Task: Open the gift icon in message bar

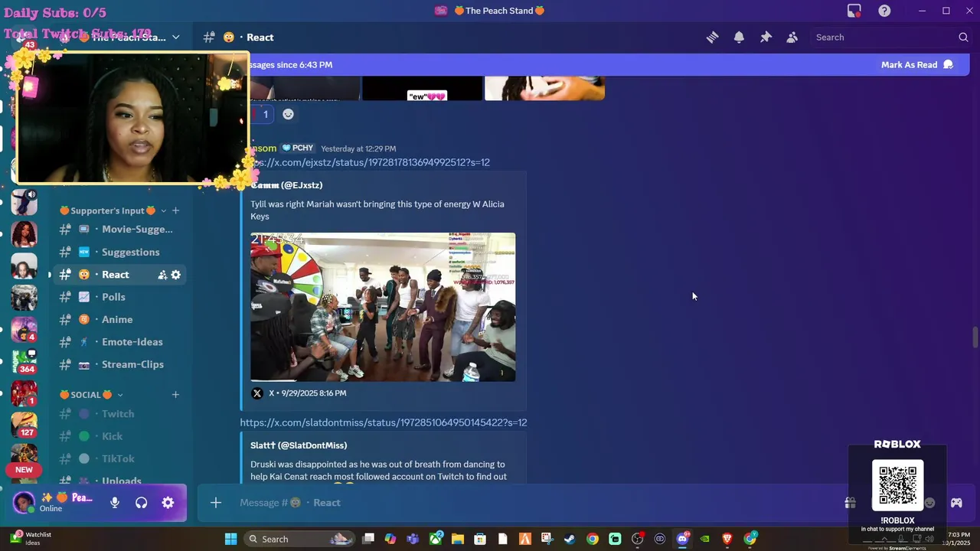Action: (850, 503)
